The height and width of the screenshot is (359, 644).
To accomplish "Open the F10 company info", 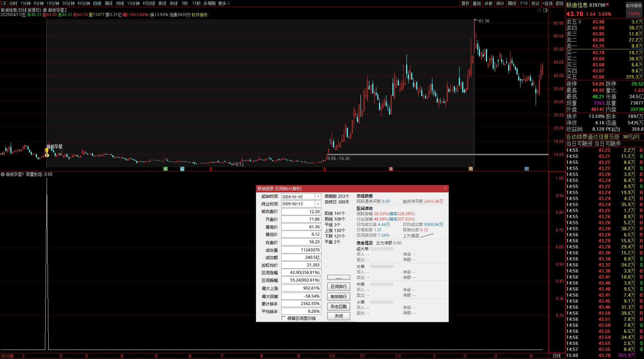I will (524, 3).
